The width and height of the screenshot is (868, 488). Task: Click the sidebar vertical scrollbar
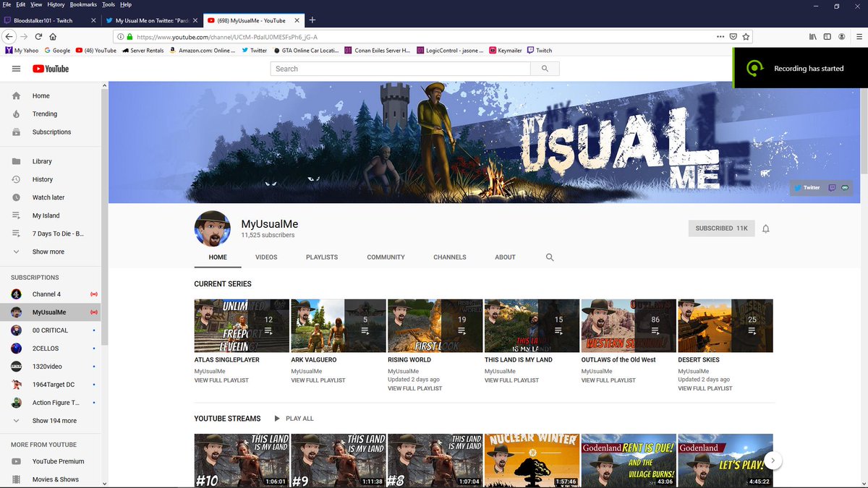pyautogui.click(x=104, y=217)
